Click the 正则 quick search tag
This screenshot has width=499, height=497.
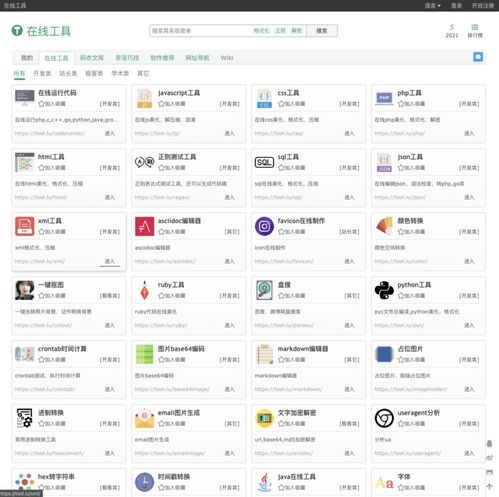pos(280,31)
